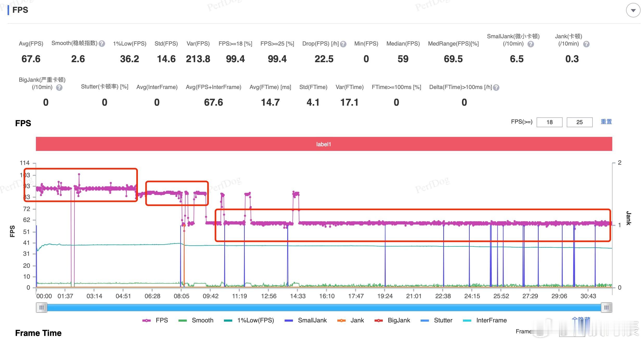Toggle the Smooth series in the legend
Screen dimensions: 644x344
pos(196,320)
